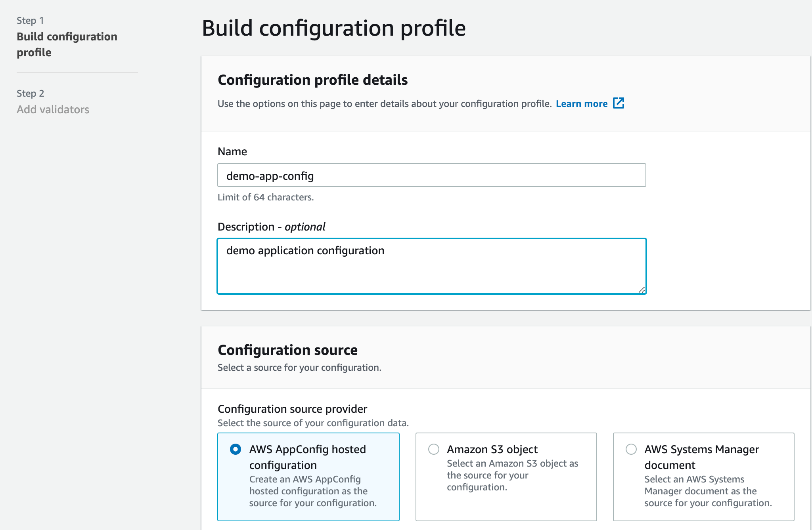
Task: Go to Step 1 Build configuration profile
Action: (67, 44)
